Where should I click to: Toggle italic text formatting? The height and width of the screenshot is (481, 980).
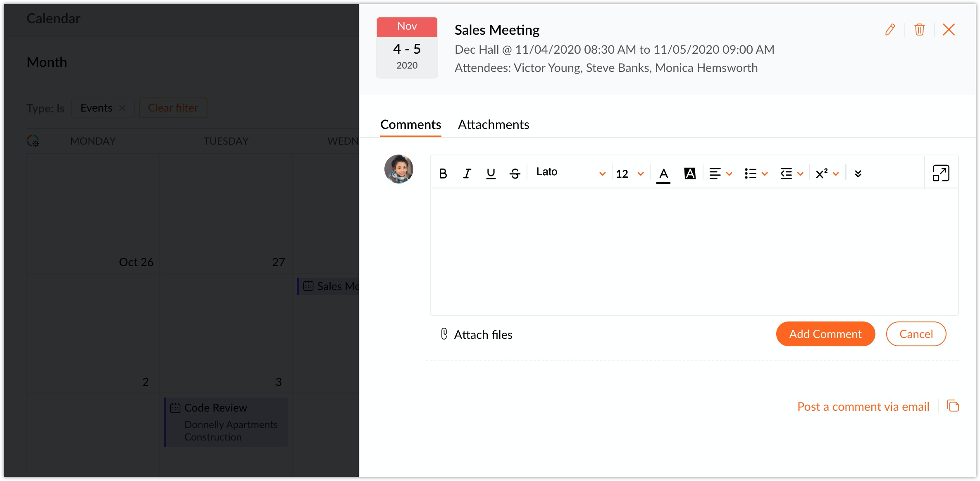point(467,174)
